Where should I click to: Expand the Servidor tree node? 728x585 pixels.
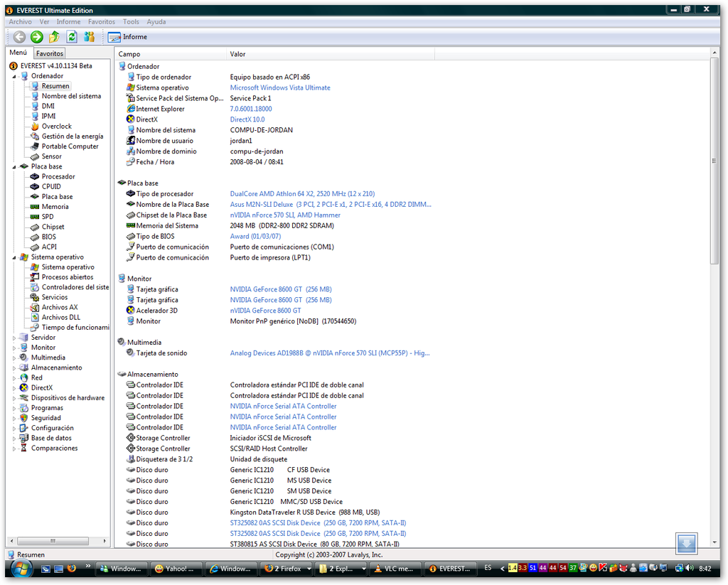tap(14, 338)
